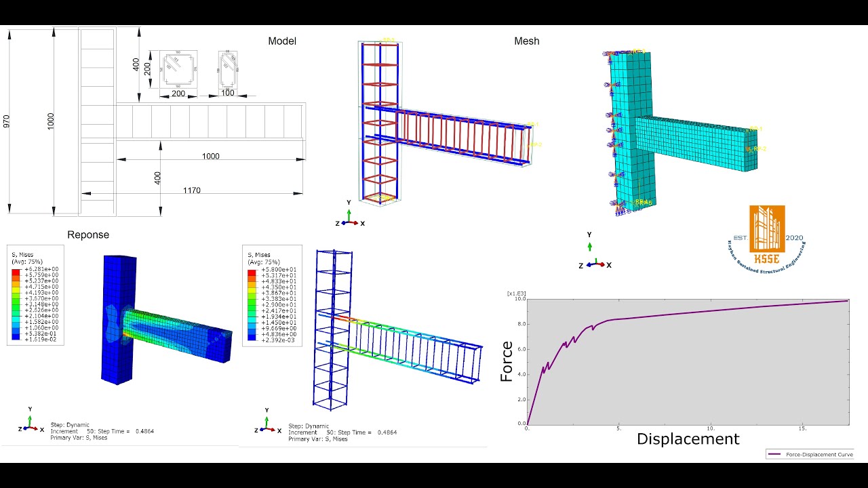Click 'S, Mises' title in the concrete legend

pyautogui.click(x=22, y=255)
